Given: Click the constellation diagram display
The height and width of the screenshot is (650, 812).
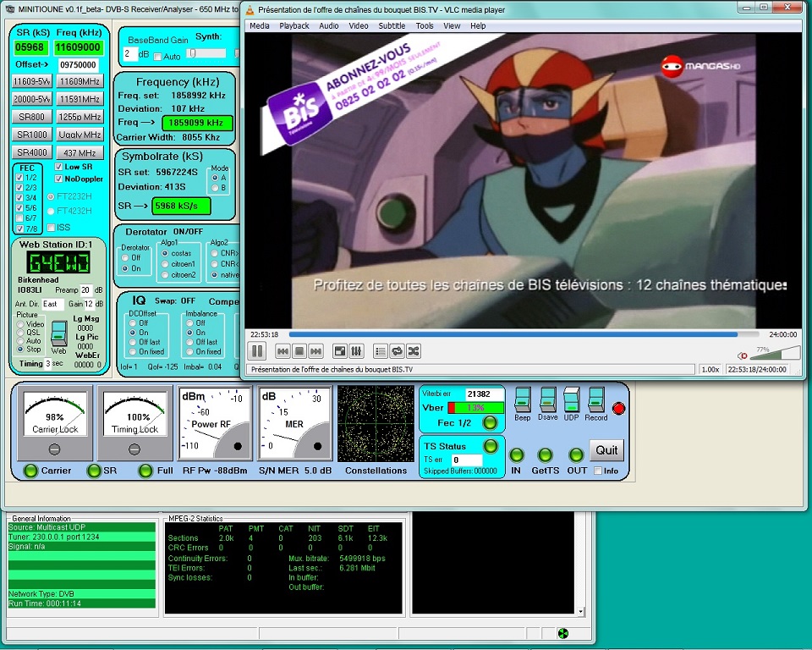Looking at the screenshot, I should (376, 424).
